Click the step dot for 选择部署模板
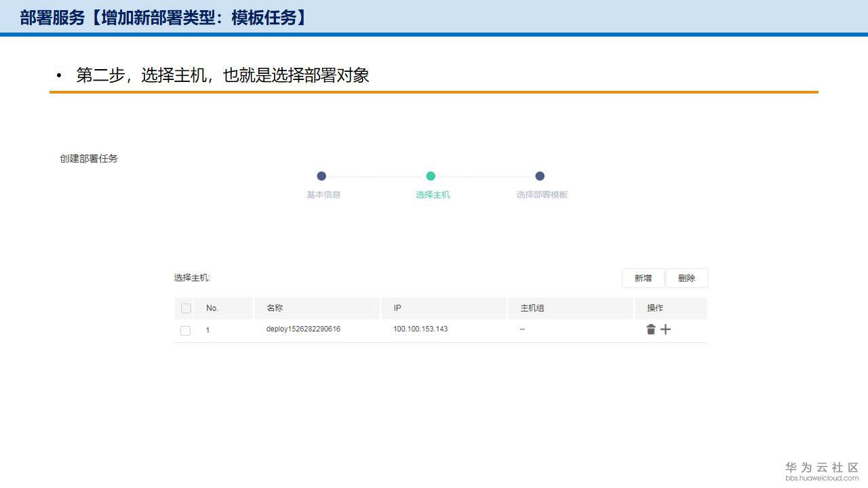868x488 pixels. pyautogui.click(x=540, y=176)
